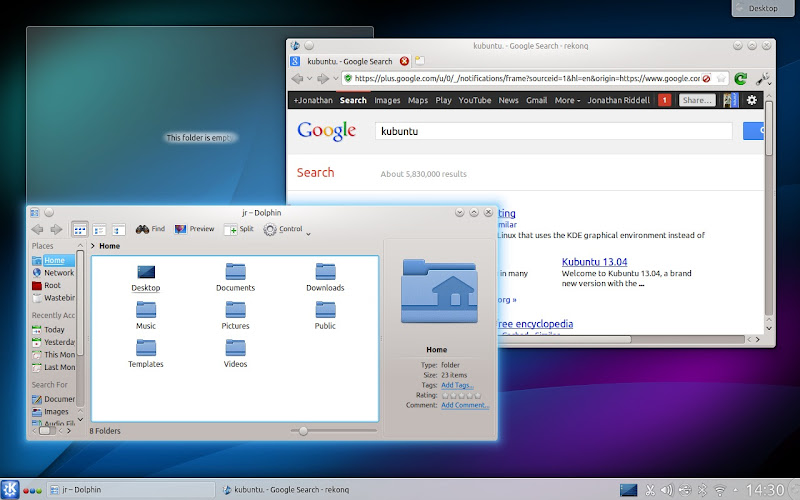Open the Preview toggle in Dolphin toolbar
This screenshot has width=800, height=500.
[x=181, y=229]
